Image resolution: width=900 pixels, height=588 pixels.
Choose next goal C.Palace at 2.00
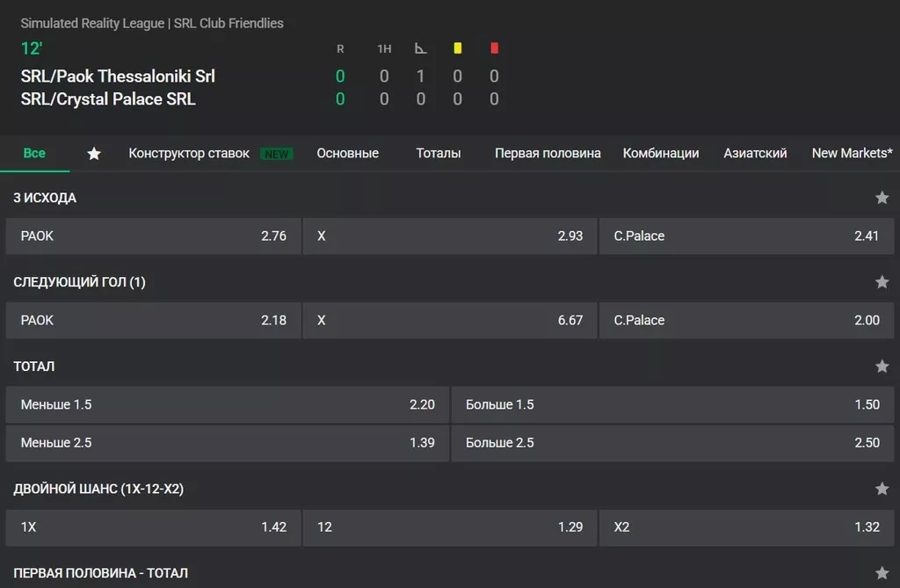click(747, 321)
